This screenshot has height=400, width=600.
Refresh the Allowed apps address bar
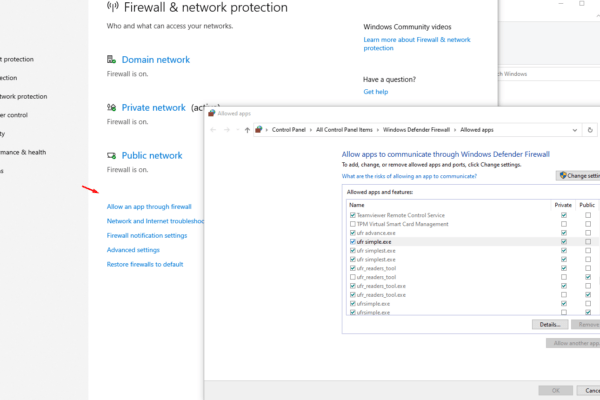(590, 130)
